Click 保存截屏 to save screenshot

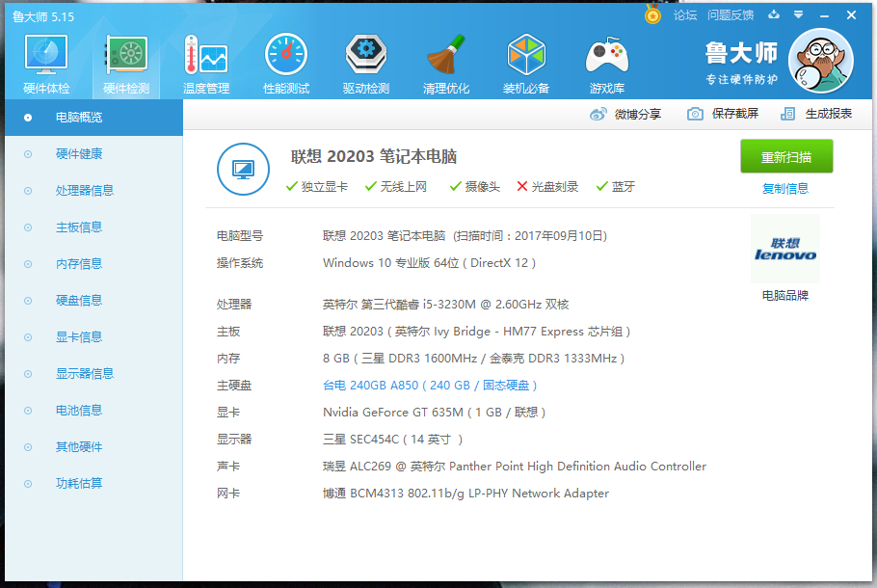point(723,114)
